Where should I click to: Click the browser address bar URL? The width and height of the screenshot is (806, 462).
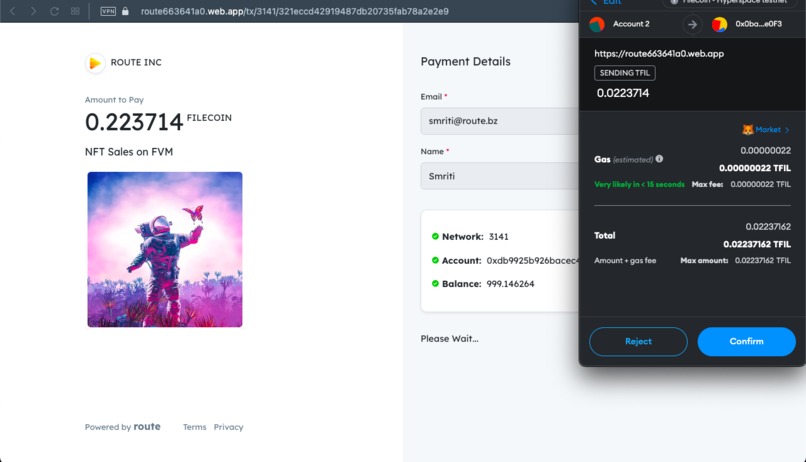(x=295, y=11)
